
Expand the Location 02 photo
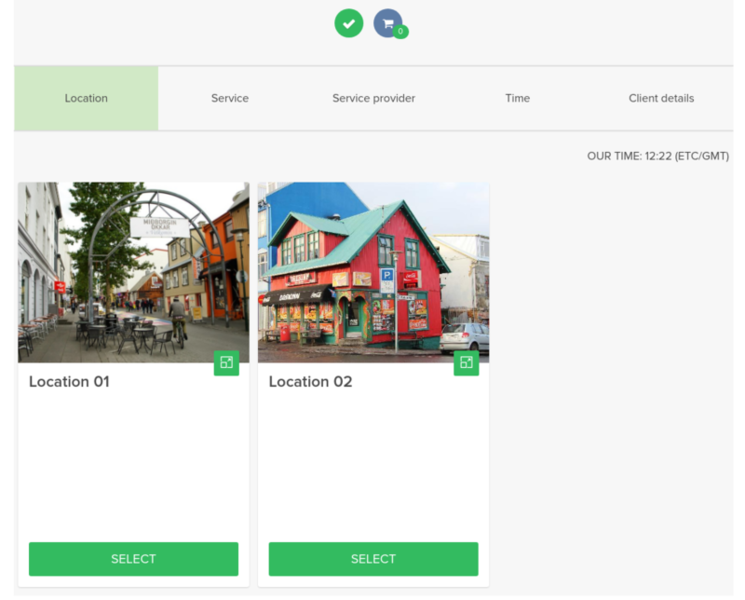(x=466, y=363)
